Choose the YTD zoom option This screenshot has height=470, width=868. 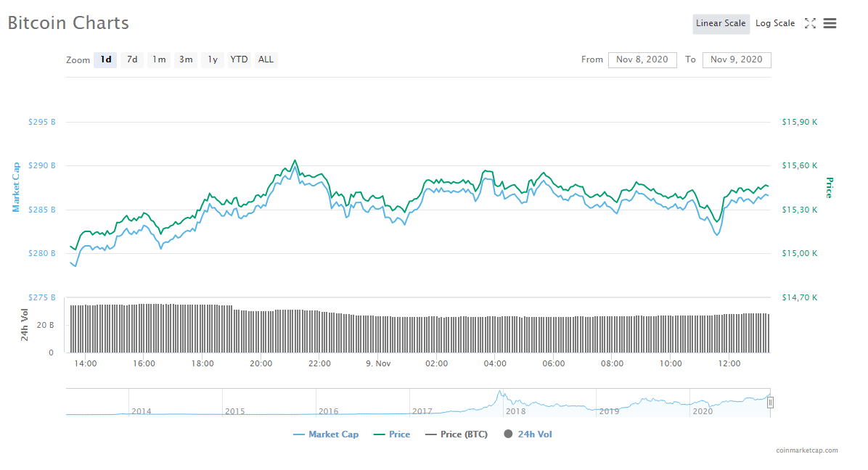[x=239, y=59]
